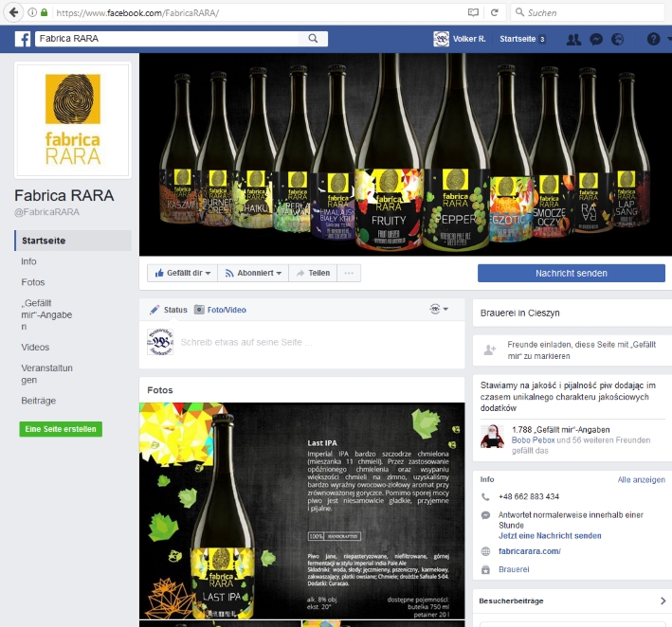Click Nachricht senden button
The height and width of the screenshot is (627, 672).
(x=572, y=273)
